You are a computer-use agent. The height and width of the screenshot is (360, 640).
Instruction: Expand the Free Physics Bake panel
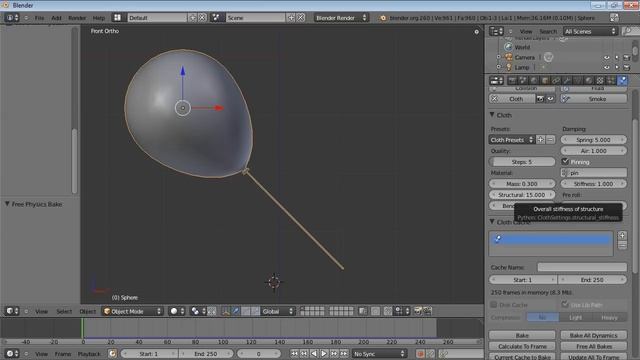point(7,204)
